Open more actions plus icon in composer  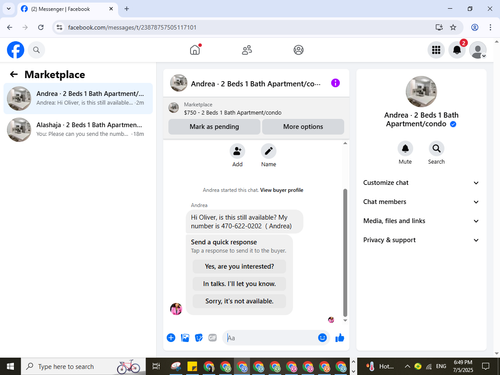coord(171,338)
